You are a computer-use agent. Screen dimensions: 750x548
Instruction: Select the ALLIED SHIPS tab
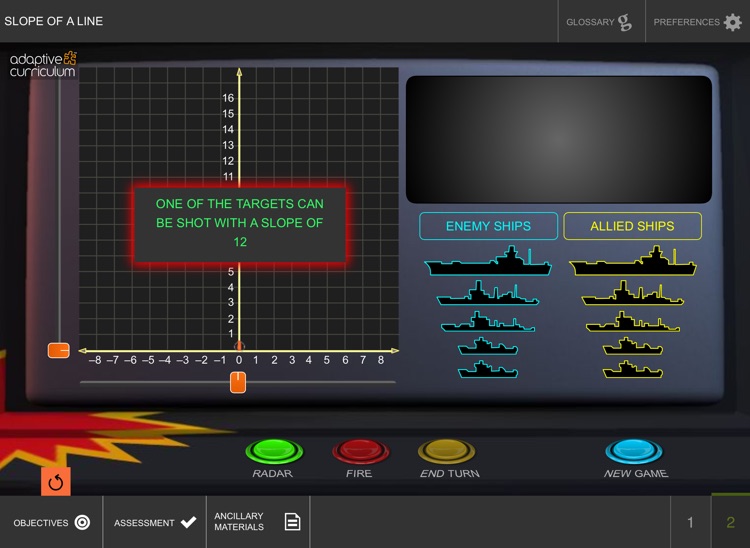[x=632, y=226]
